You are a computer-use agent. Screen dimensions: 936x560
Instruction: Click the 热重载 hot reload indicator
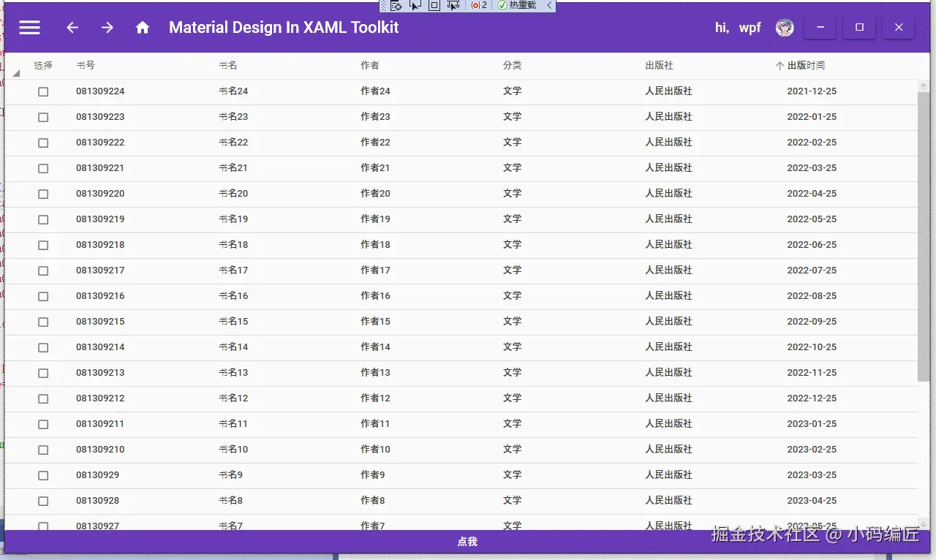(x=516, y=5)
